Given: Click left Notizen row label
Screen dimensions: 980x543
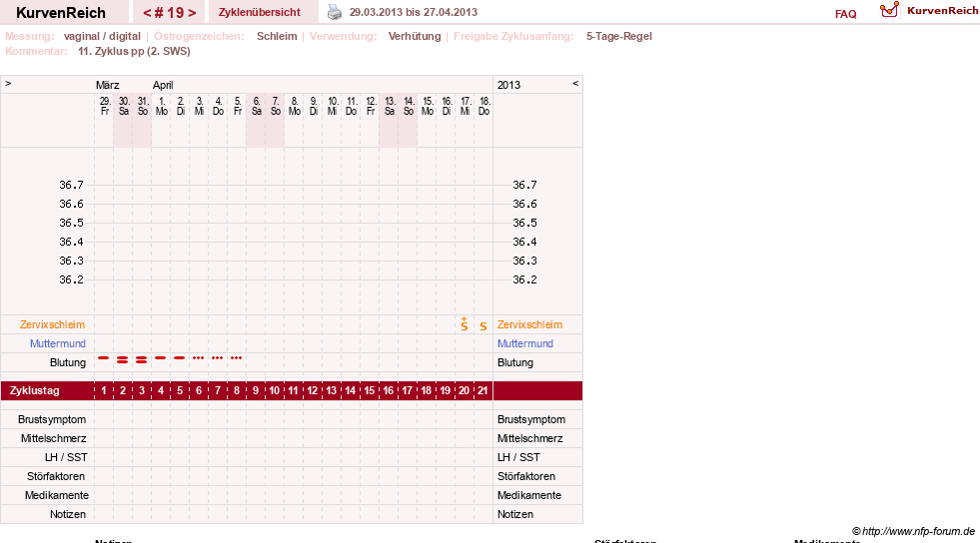Looking at the screenshot, I should tap(68, 514).
